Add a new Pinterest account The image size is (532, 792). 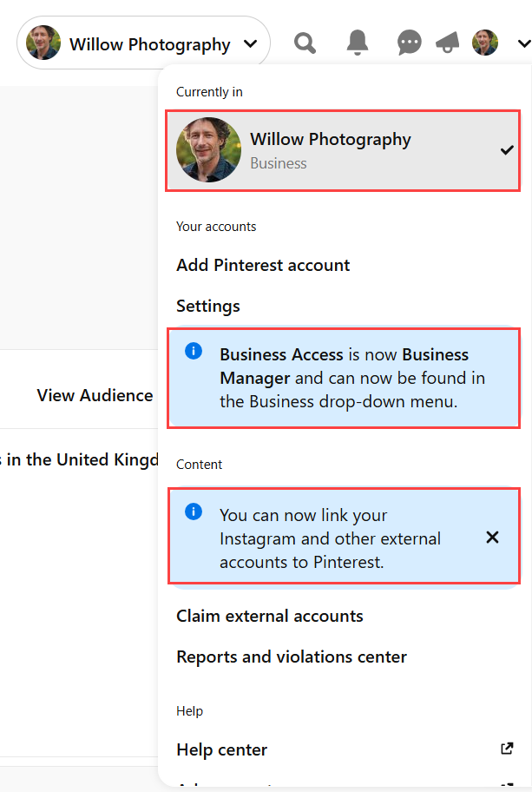tap(263, 265)
